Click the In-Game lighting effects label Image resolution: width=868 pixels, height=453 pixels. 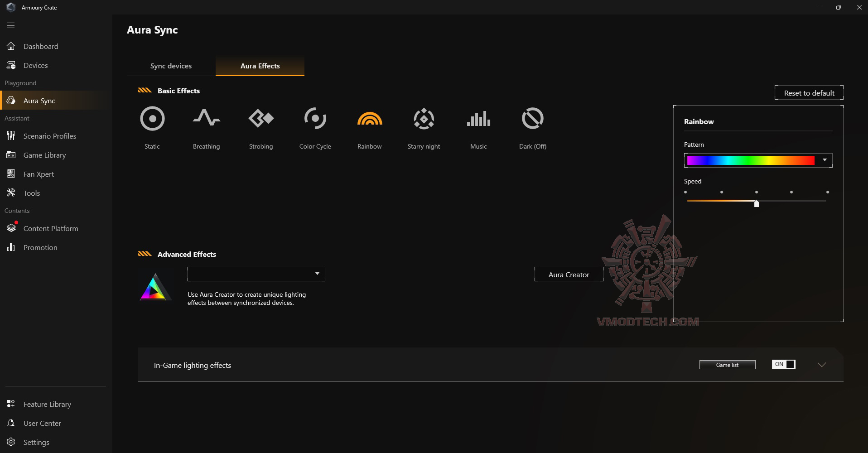click(193, 365)
